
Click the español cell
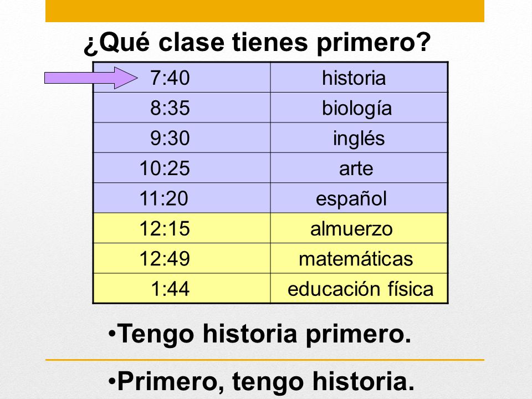pos(359,198)
